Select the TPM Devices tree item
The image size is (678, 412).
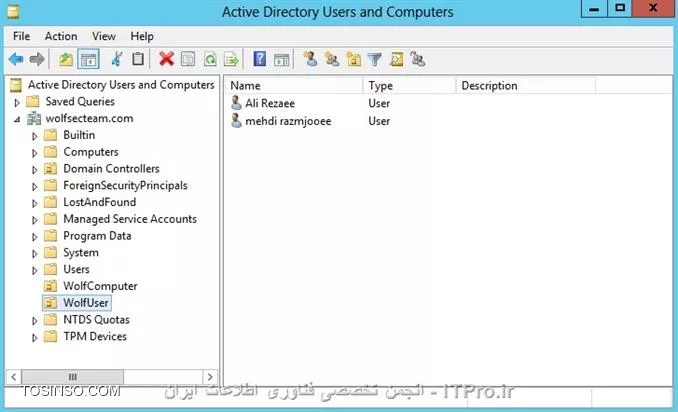pos(95,336)
